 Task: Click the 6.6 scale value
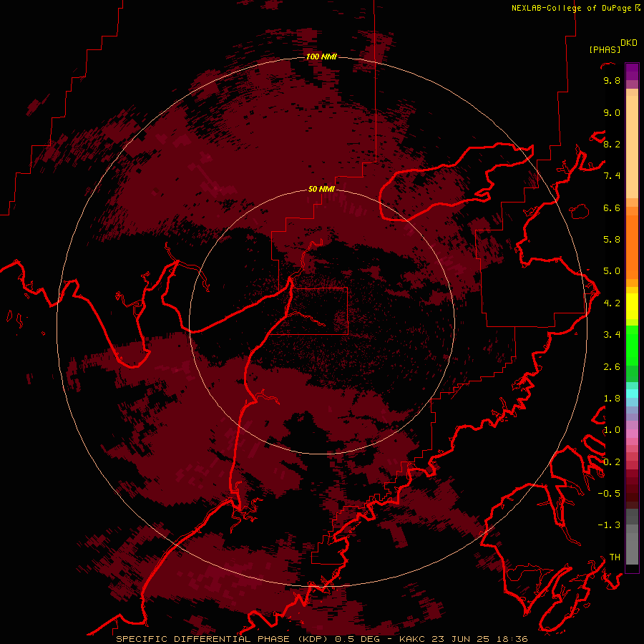tap(612, 208)
